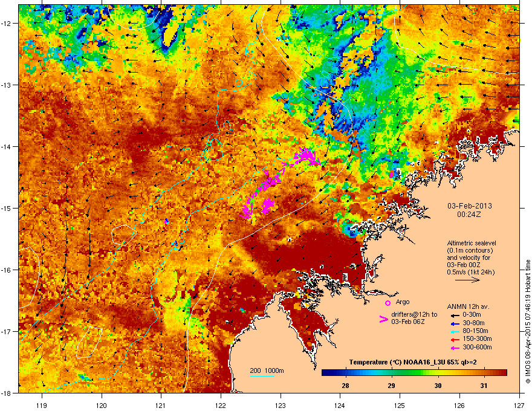Click the latitude axis label -12
This screenshot has width=532, height=411.
[x=7, y=24]
